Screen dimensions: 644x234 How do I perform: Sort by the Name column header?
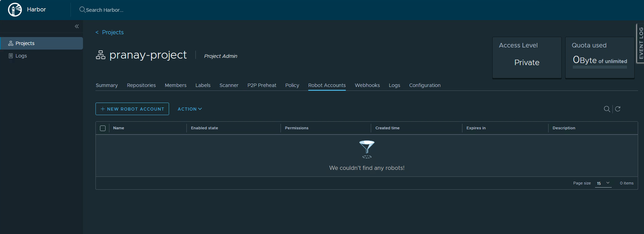tap(118, 128)
